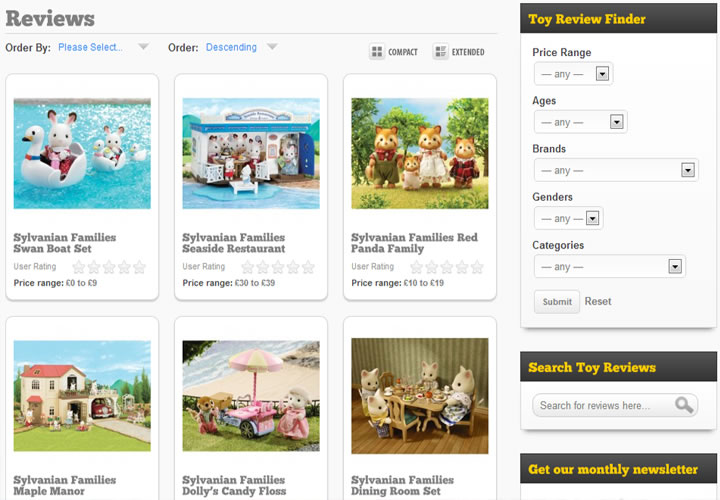
Task: Expand the Genders dropdown
Action: (x=568, y=219)
